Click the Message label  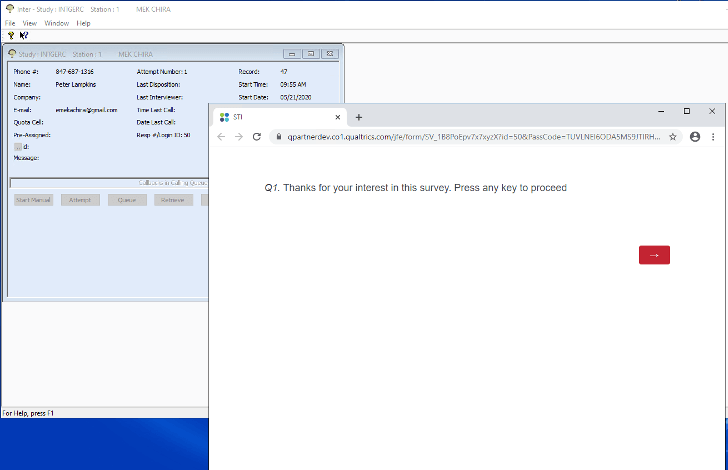click(x=26, y=158)
